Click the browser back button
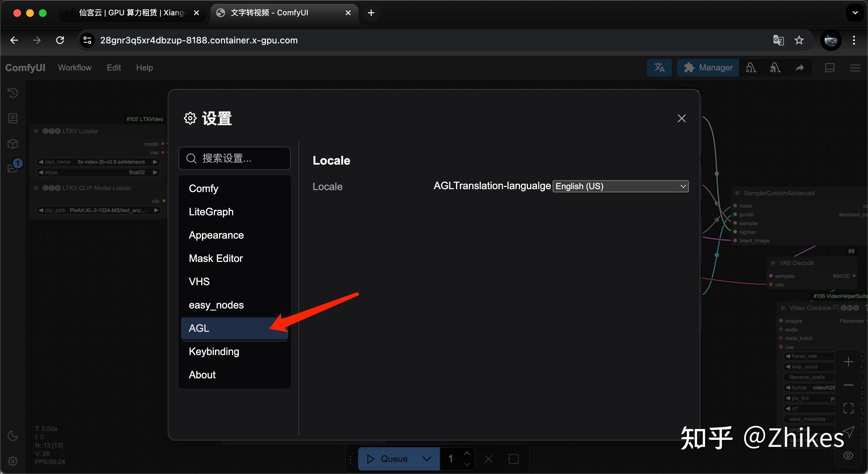Screen dimensions: 868x474 pos(14,41)
